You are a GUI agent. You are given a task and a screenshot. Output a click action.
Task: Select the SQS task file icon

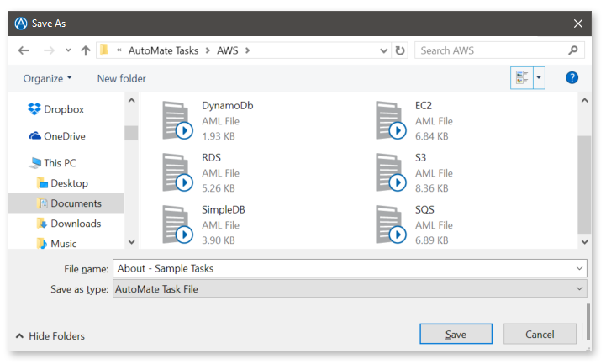390,224
